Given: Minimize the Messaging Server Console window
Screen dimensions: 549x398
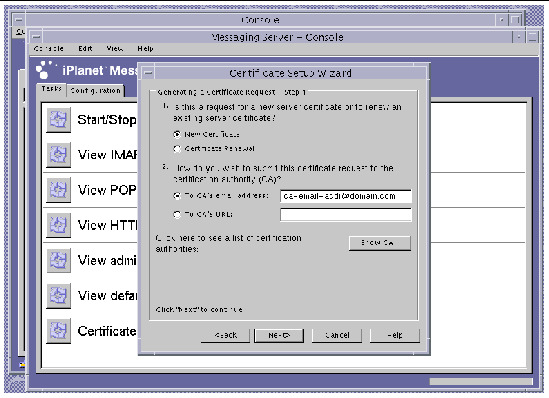Looking at the screenshot, I should 519,37.
